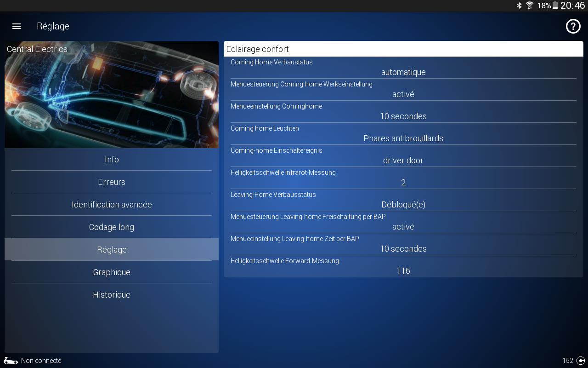Change Coming-home Einschaltereignis driver door
Viewport: 588px width, 368px height.
pos(403,156)
